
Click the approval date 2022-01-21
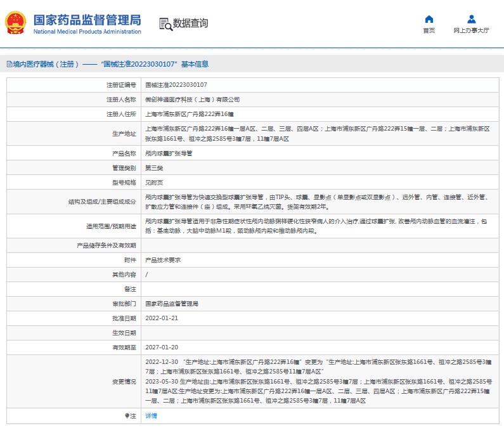[162, 318]
